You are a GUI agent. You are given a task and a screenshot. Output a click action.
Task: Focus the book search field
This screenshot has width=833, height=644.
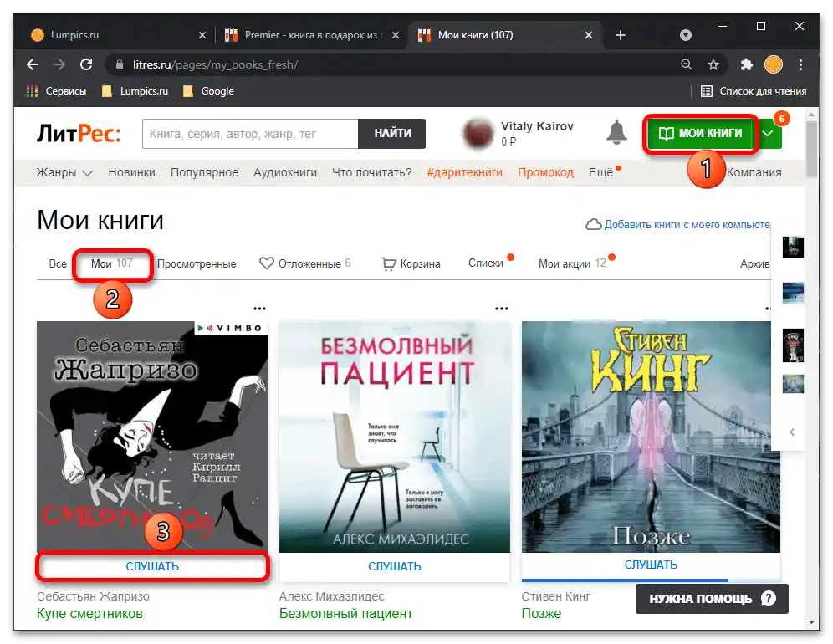point(250,133)
